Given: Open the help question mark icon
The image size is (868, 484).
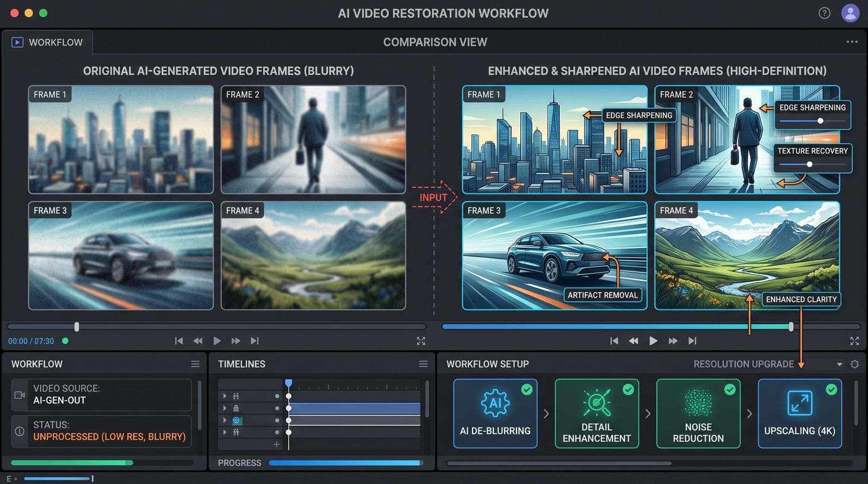Looking at the screenshot, I should pyautogui.click(x=824, y=13).
